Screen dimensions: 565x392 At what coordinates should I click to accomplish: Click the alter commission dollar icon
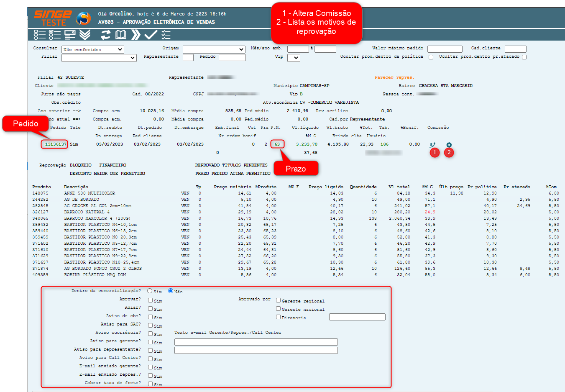coord(432,145)
